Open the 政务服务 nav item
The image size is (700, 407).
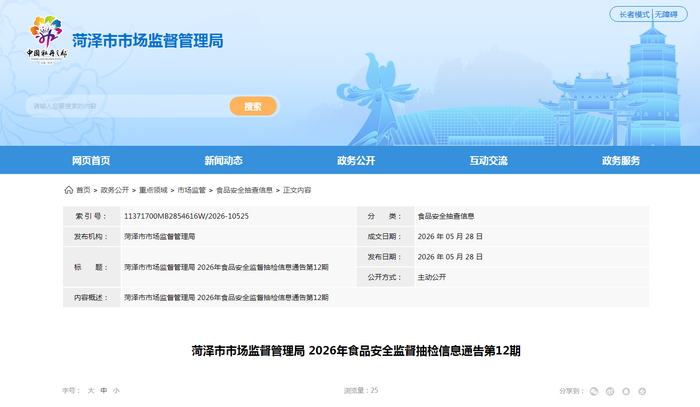click(x=621, y=161)
